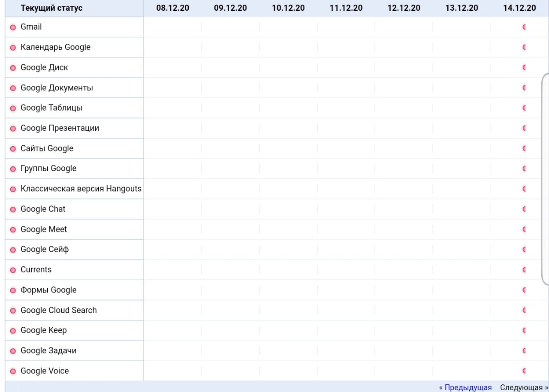The image size is (549, 392).
Task: Click the status dot next to Google Диск
Action: click(13, 68)
